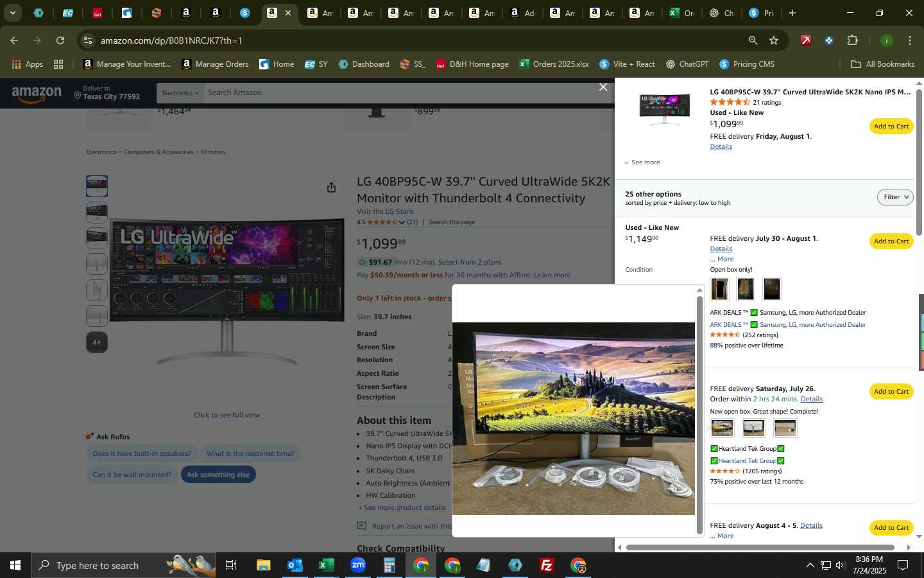View first ARK DEALS condition photo thumbnail
The width and height of the screenshot is (924, 578).
[x=719, y=289]
